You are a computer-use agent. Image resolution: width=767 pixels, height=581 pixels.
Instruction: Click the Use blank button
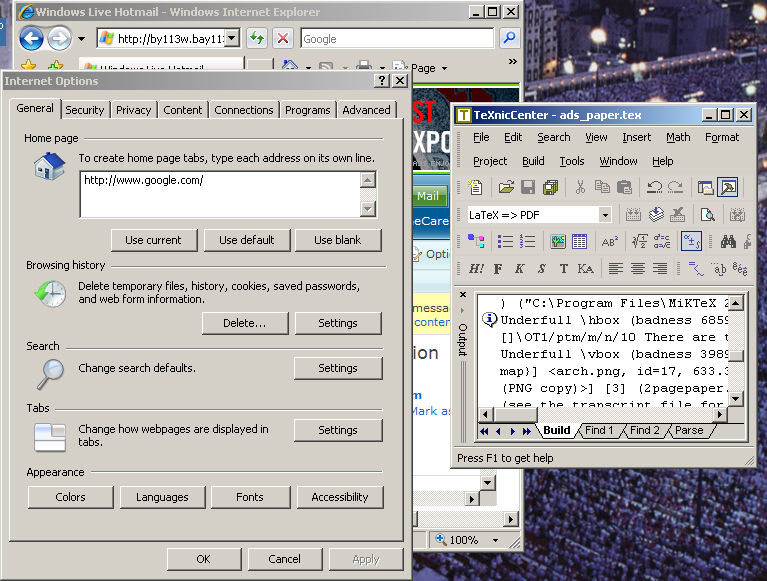click(x=338, y=240)
